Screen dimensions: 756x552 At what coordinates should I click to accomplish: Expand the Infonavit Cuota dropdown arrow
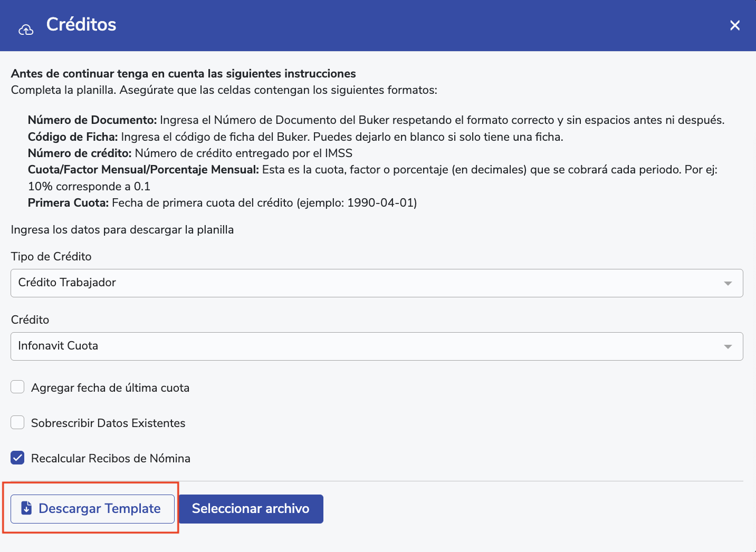pos(728,346)
